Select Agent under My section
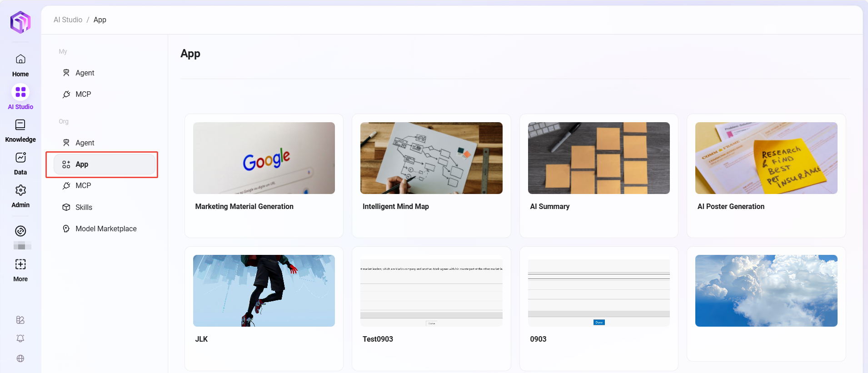Screen dimensions: 868x373 click(x=85, y=73)
